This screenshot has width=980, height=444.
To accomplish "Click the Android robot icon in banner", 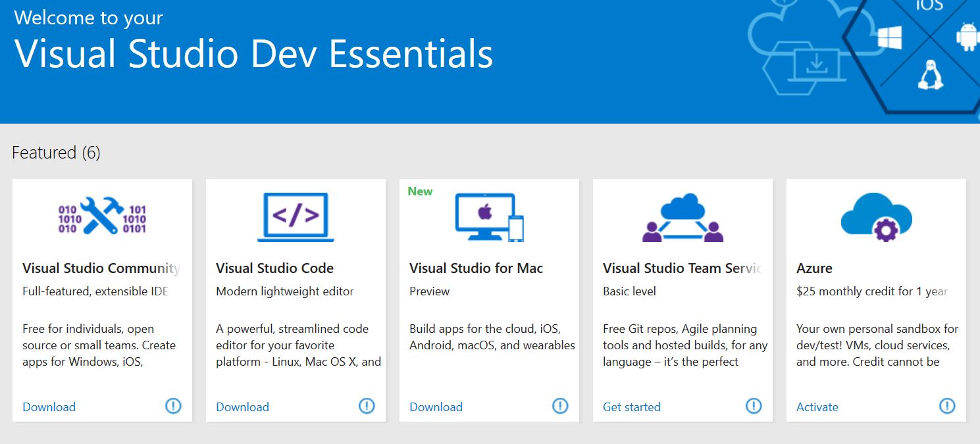I will [967, 37].
